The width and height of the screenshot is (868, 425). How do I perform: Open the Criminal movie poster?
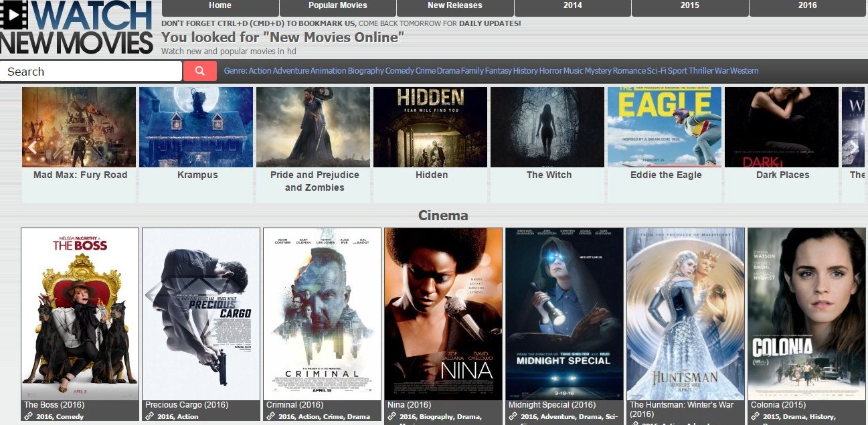click(323, 314)
